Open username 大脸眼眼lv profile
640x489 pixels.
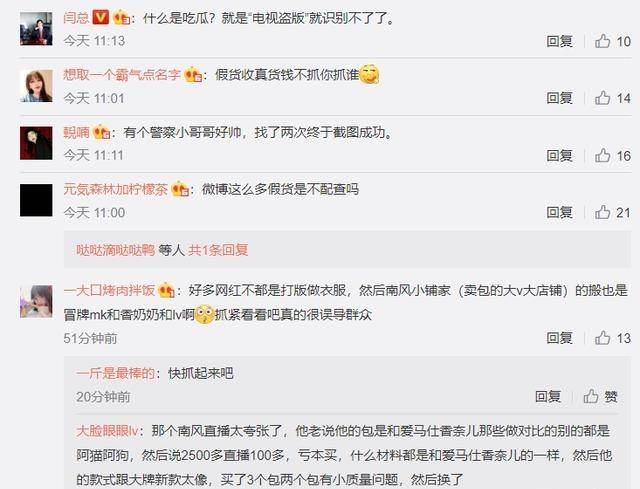tap(107, 431)
